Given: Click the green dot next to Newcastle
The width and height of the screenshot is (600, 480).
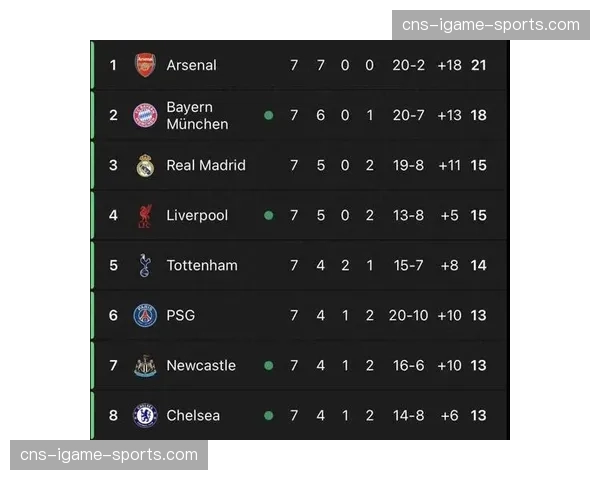Looking at the screenshot, I should tap(268, 365).
